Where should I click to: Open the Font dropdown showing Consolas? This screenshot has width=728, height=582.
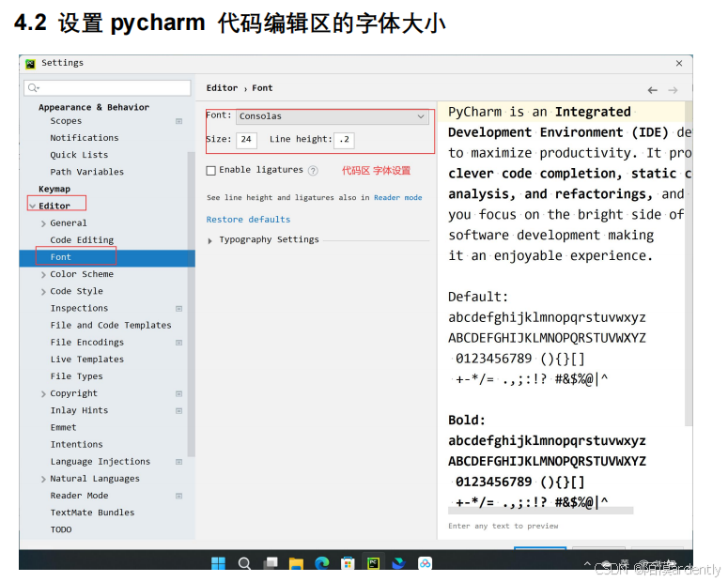click(333, 116)
